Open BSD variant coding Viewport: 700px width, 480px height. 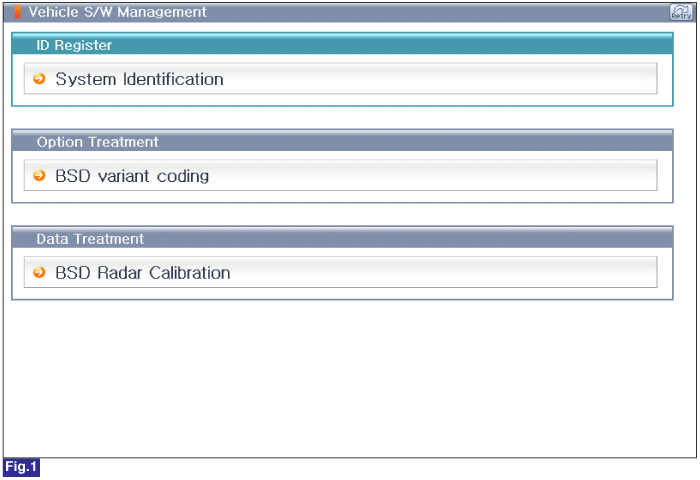tap(341, 175)
